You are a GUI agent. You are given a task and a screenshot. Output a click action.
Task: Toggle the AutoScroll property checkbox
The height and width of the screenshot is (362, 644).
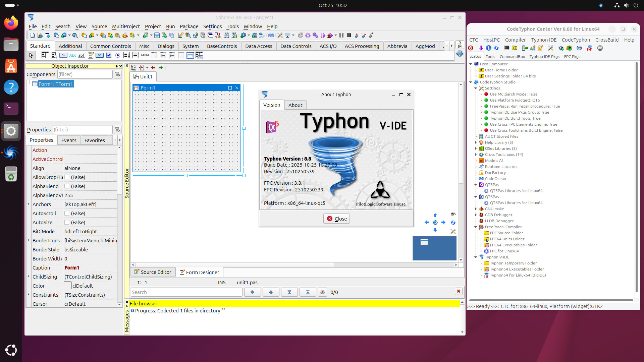[67, 214]
